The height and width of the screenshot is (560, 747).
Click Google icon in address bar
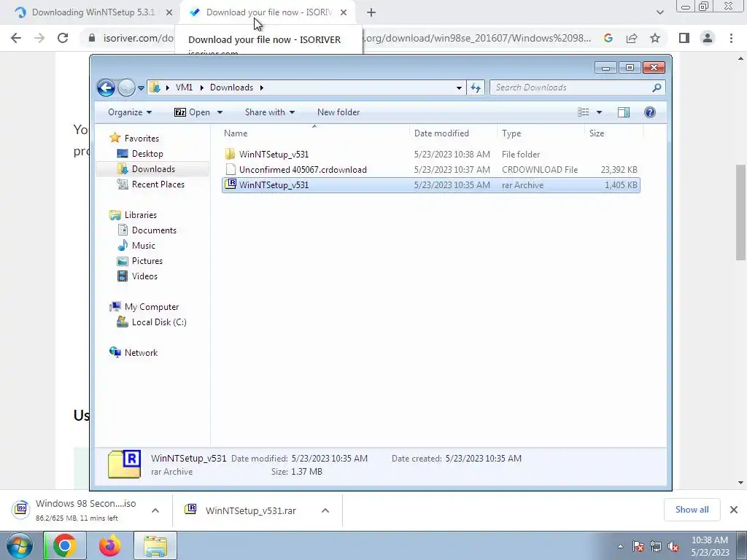point(608,38)
